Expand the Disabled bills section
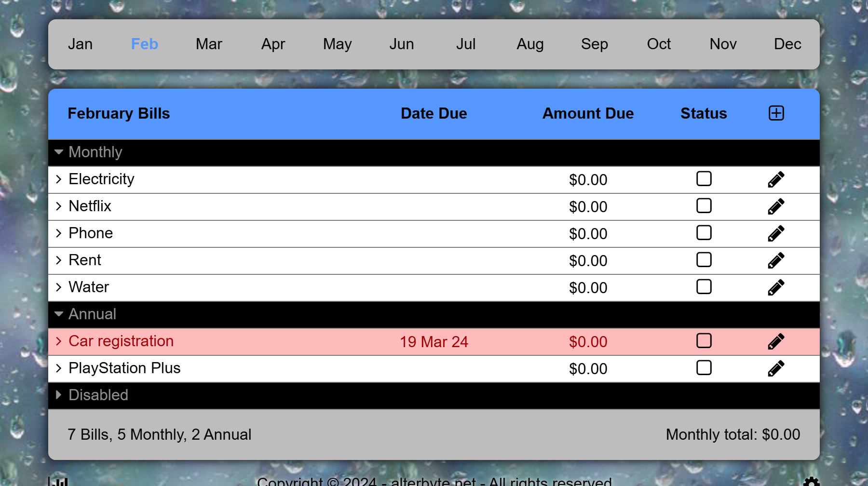Viewport: 868px width, 486px height. click(59, 395)
